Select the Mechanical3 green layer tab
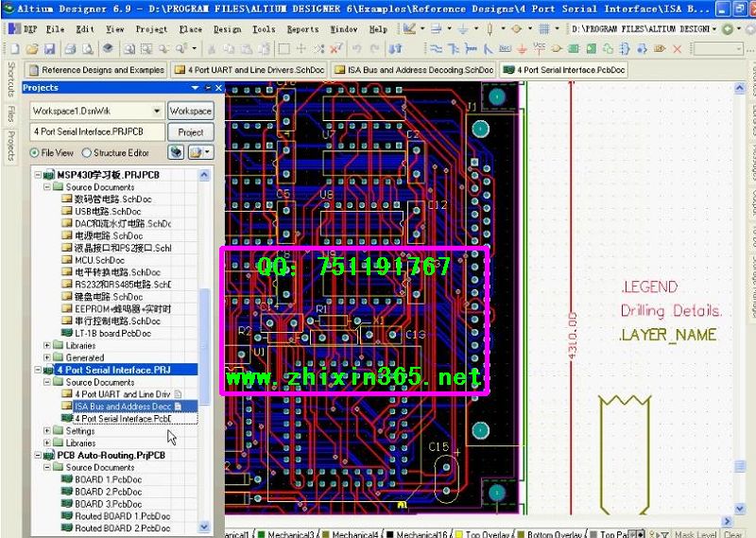 tap(286, 534)
